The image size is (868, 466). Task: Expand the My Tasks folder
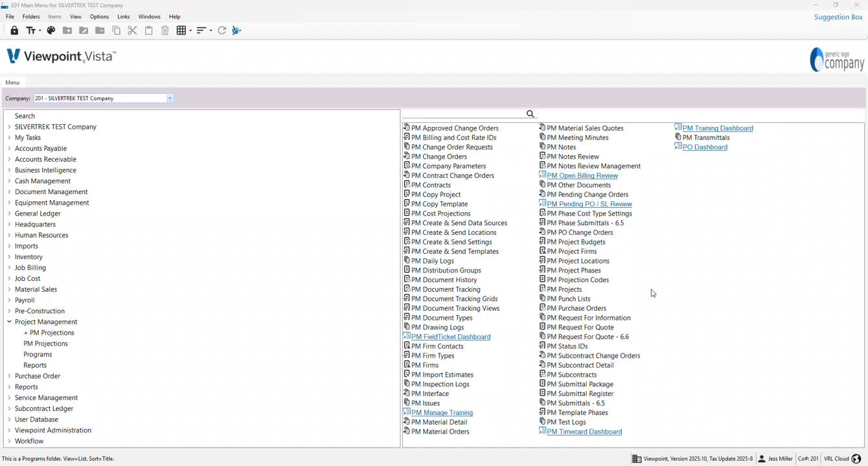point(9,138)
